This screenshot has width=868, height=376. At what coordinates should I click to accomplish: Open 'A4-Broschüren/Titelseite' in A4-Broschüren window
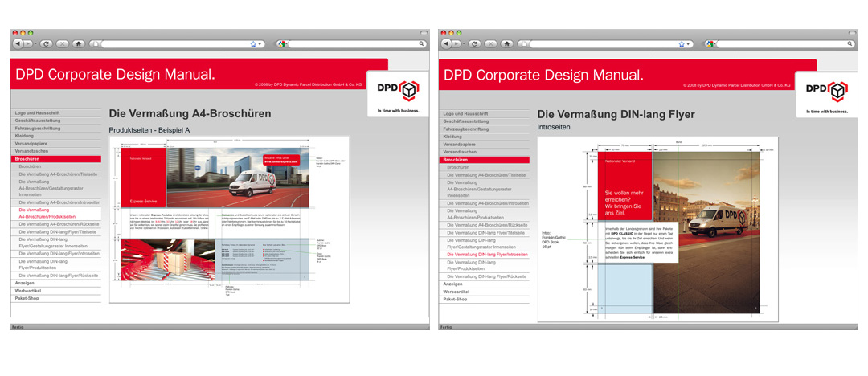(56, 174)
